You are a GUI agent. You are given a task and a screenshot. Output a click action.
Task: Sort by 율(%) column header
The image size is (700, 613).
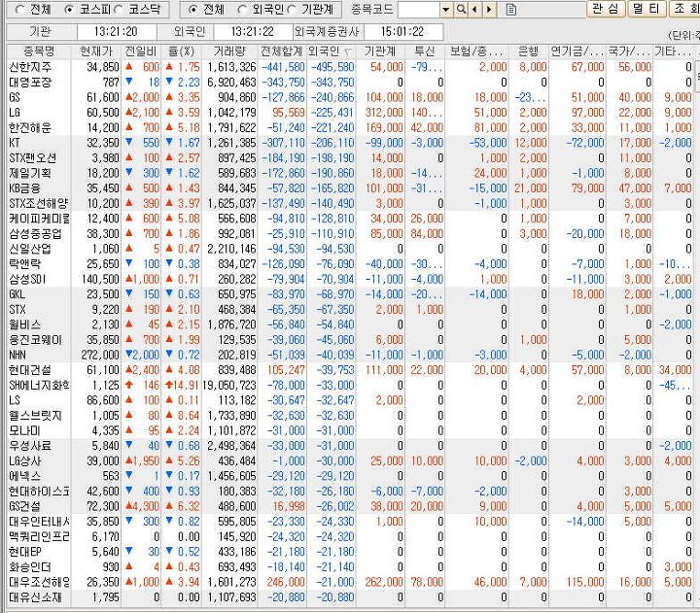[181, 51]
